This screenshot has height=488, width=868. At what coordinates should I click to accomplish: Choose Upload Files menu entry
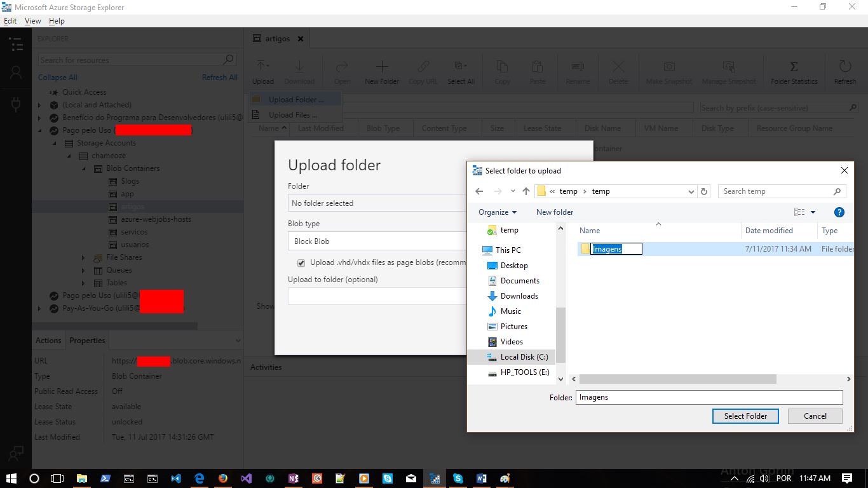click(x=295, y=115)
